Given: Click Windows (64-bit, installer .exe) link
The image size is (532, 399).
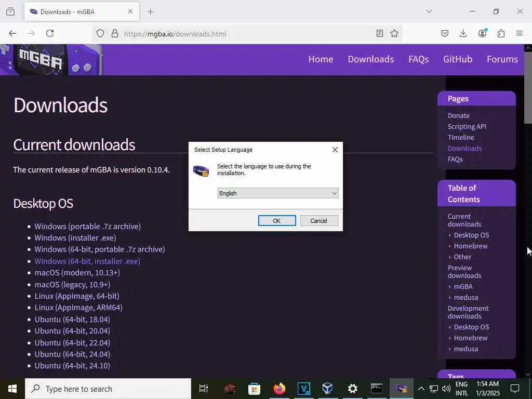Looking at the screenshot, I should click(x=87, y=261).
